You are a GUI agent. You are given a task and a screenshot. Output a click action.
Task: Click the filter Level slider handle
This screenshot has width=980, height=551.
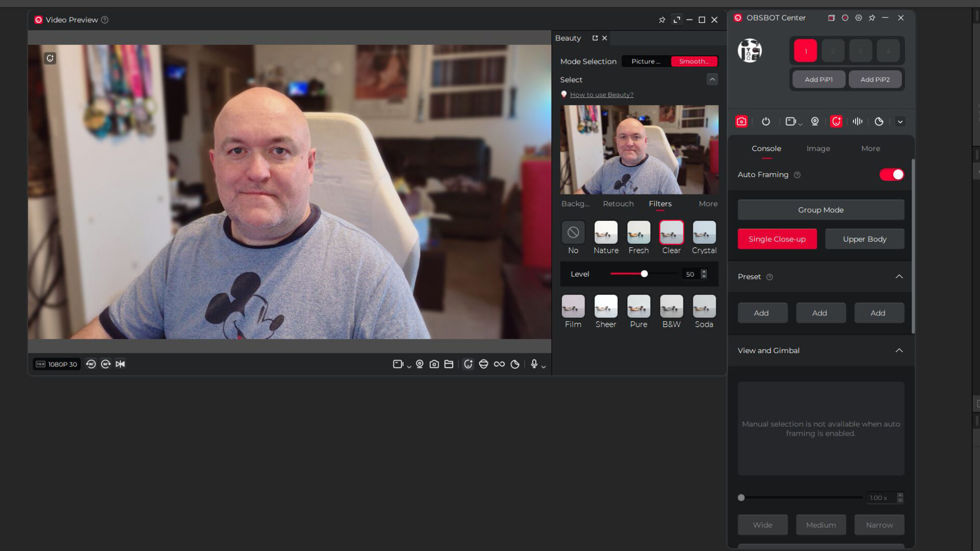pyautogui.click(x=644, y=274)
